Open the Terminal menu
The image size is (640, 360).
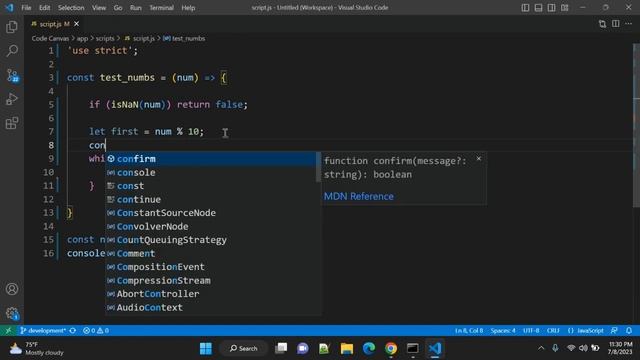161,8
